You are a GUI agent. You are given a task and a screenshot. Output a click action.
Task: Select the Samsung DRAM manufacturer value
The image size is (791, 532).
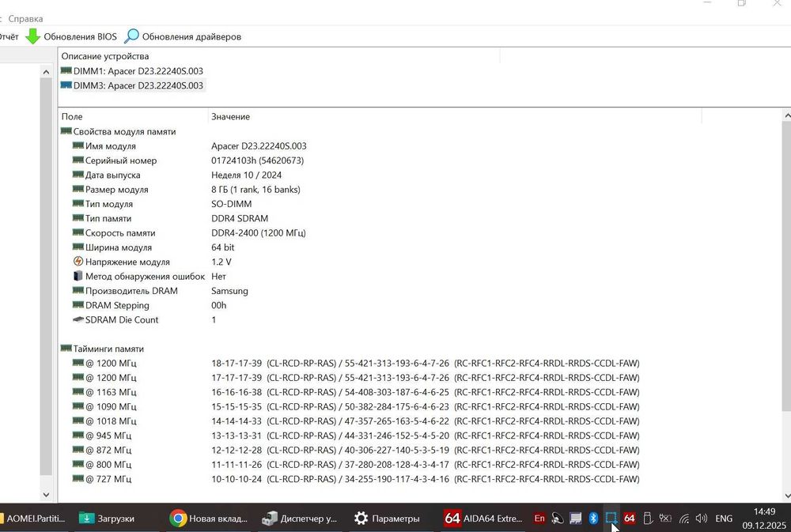(229, 291)
